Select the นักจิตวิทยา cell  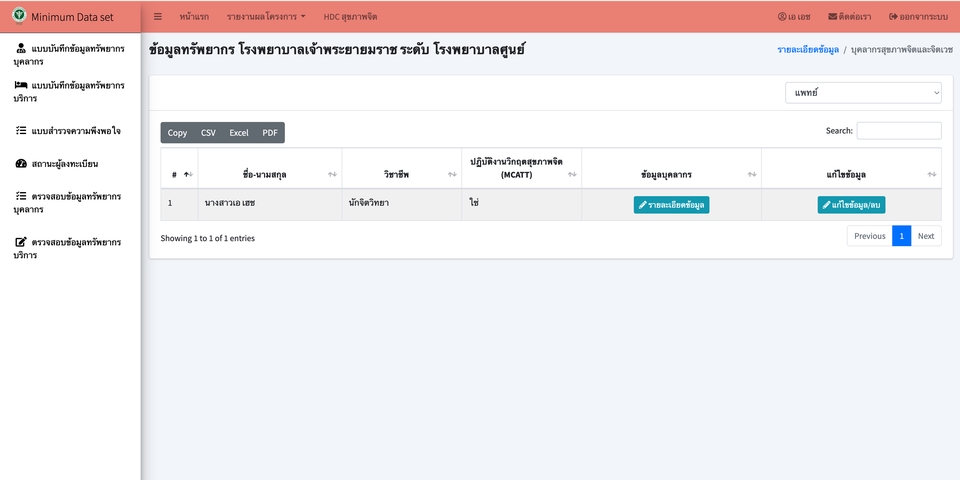(x=402, y=204)
